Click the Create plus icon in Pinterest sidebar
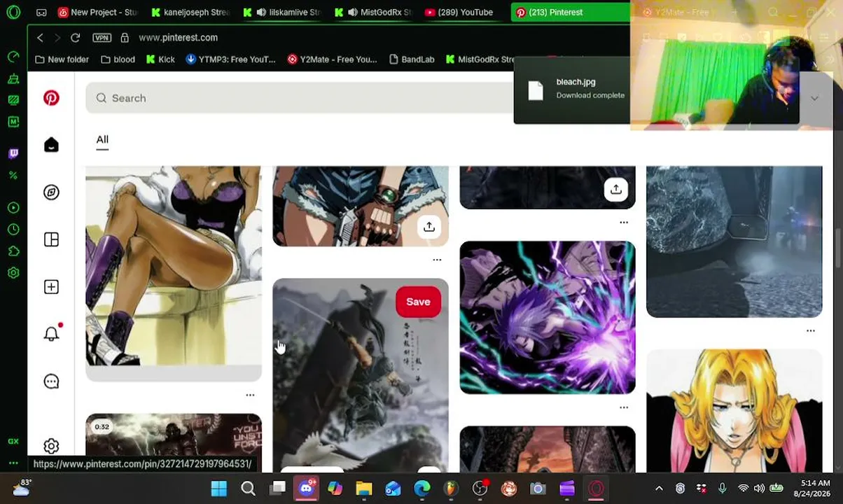Image resolution: width=843 pixels, height=504 pixels. click(x=51, y=287)
